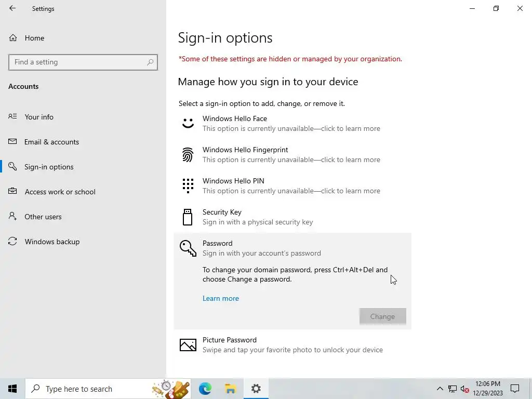Click the taskbar clock showing 12:06 PM
The width and height of the screenshot is (532, 399).
click(487, 389)
